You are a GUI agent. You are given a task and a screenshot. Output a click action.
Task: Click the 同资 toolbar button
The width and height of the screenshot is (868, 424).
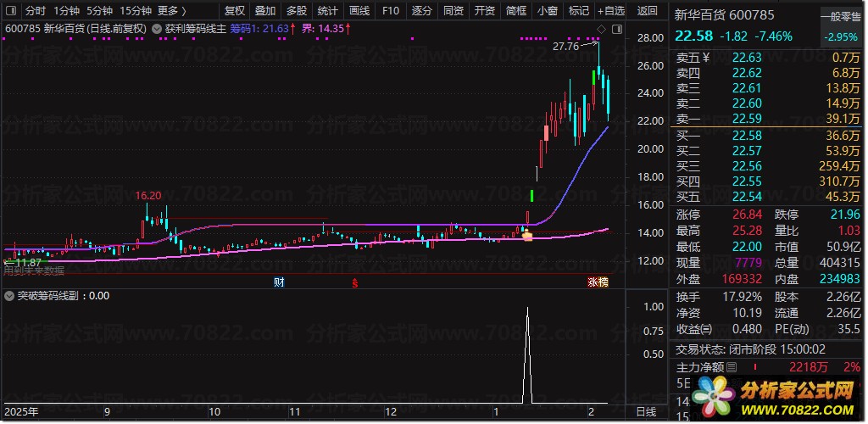point(453,10)
